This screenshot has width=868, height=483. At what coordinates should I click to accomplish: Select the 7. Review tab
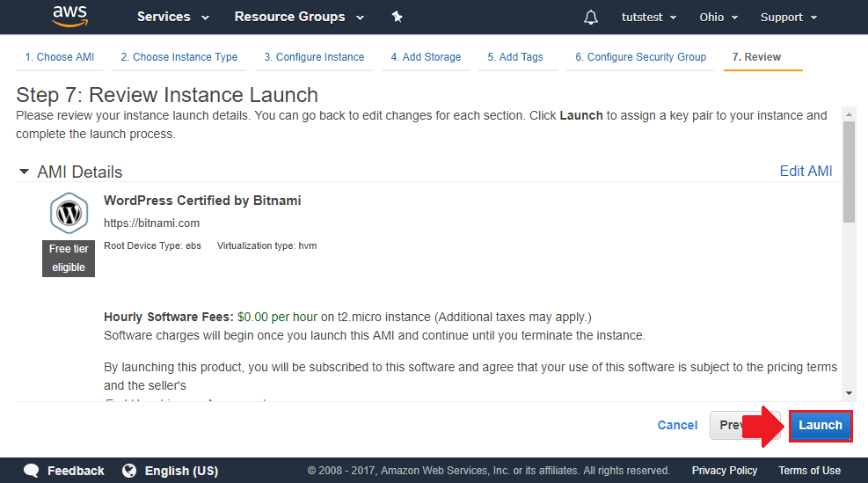(x=756, y=57)
